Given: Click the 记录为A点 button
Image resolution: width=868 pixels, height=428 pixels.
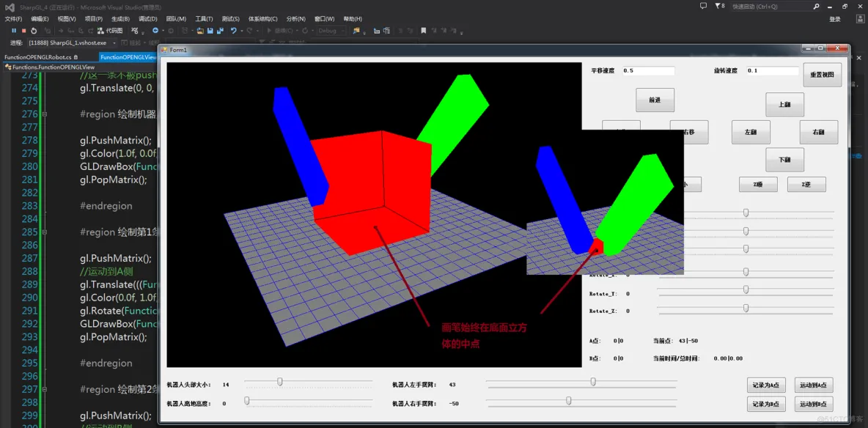Looking at the screenshot, I should click(x=766, y=385).
